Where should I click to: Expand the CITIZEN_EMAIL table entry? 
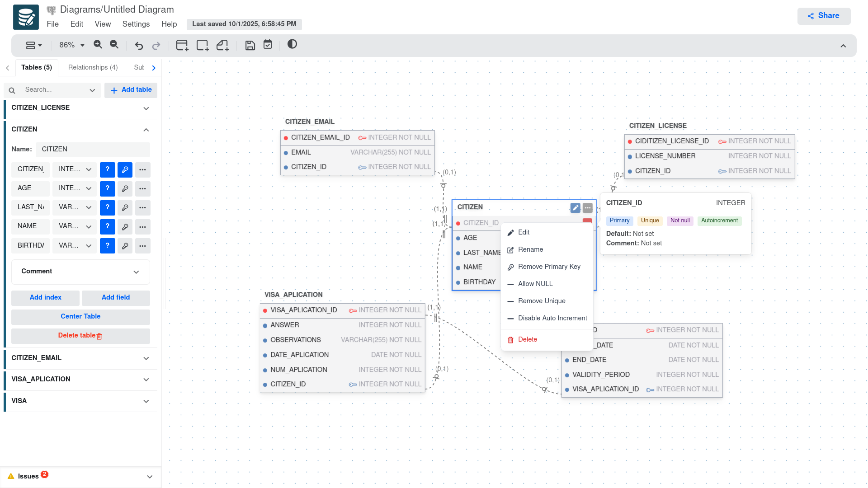(146, 358)
